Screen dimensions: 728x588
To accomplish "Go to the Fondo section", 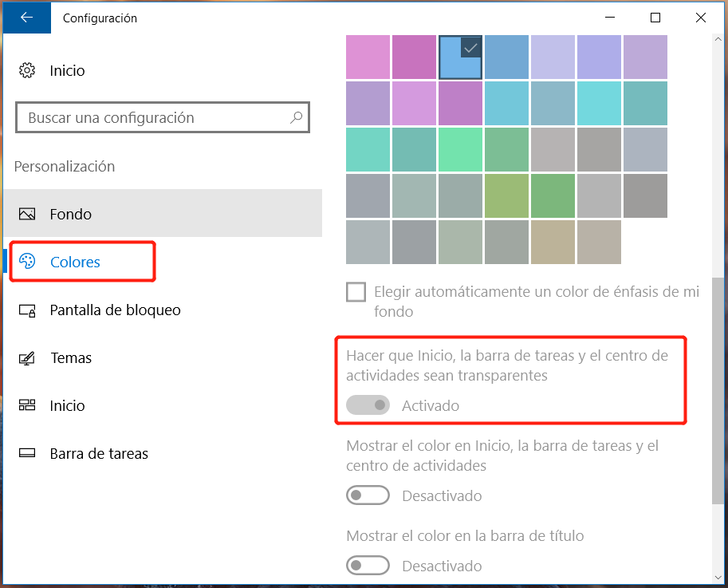I will point(70,215).
